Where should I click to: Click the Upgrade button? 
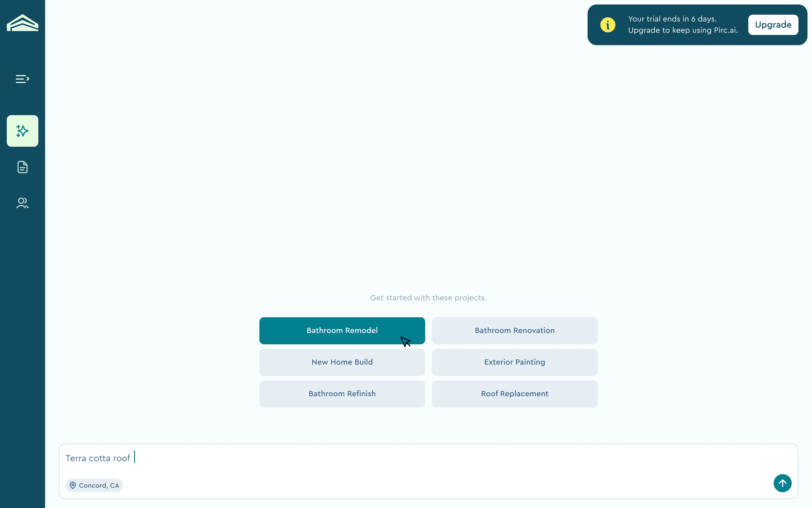773,25
